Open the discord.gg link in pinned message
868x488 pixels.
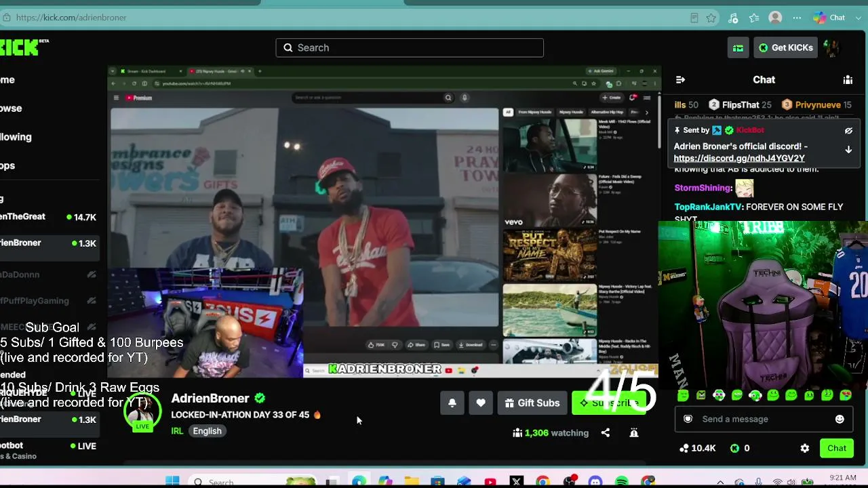tap(739, 159)
